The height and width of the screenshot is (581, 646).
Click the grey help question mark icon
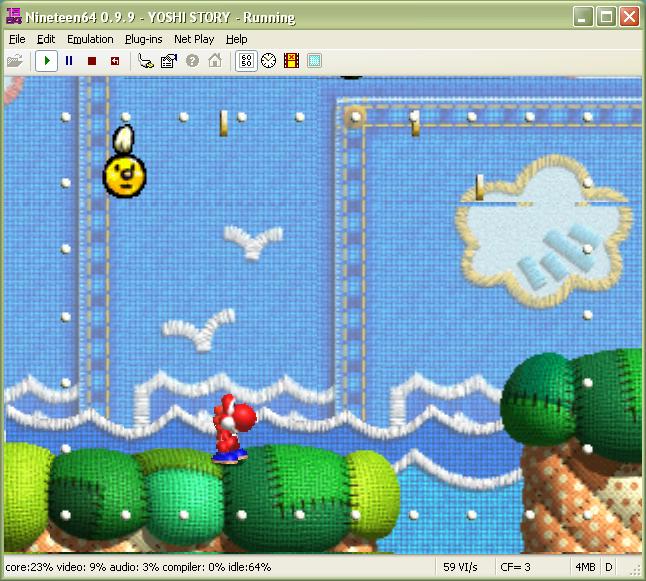click(x=192, y=61)
